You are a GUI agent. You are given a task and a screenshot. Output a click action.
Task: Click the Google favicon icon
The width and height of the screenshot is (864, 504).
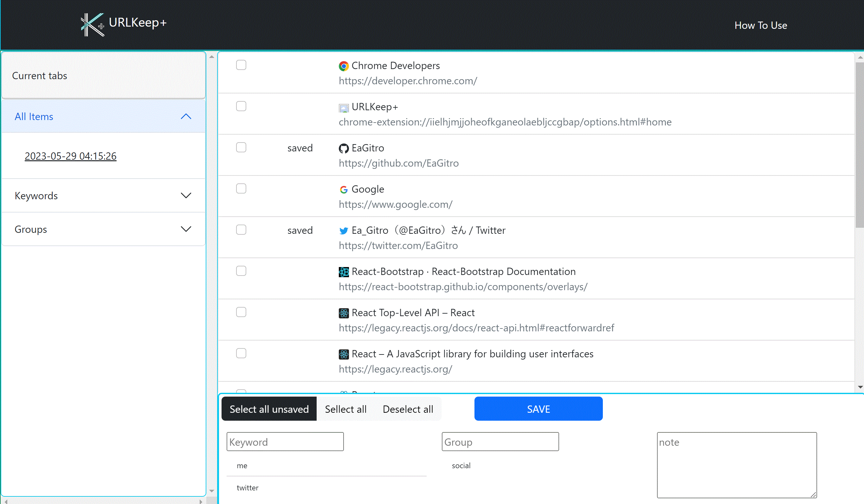(x=344, y=189)
